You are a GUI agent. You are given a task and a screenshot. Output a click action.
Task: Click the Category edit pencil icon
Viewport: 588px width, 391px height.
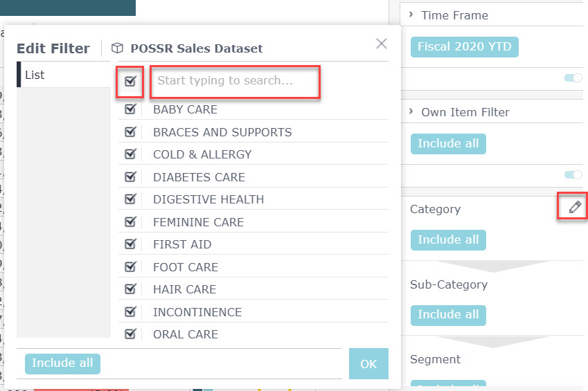tap(574, 207)
